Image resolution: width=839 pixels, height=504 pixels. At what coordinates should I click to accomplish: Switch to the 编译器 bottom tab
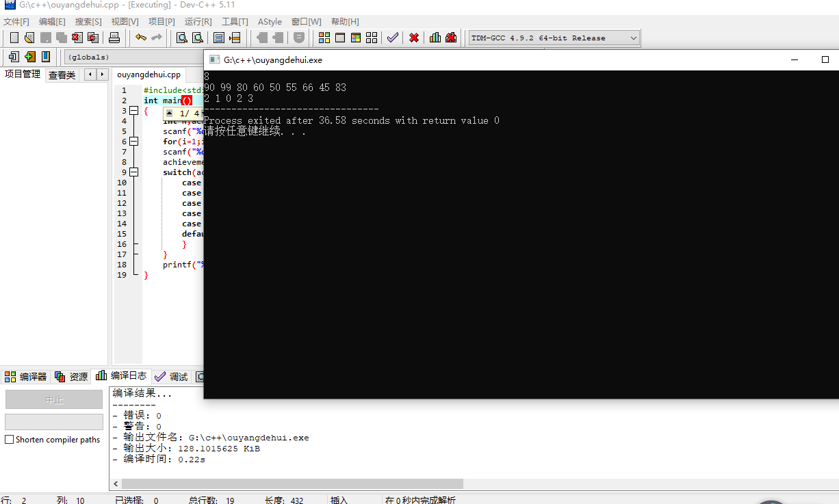26,377
